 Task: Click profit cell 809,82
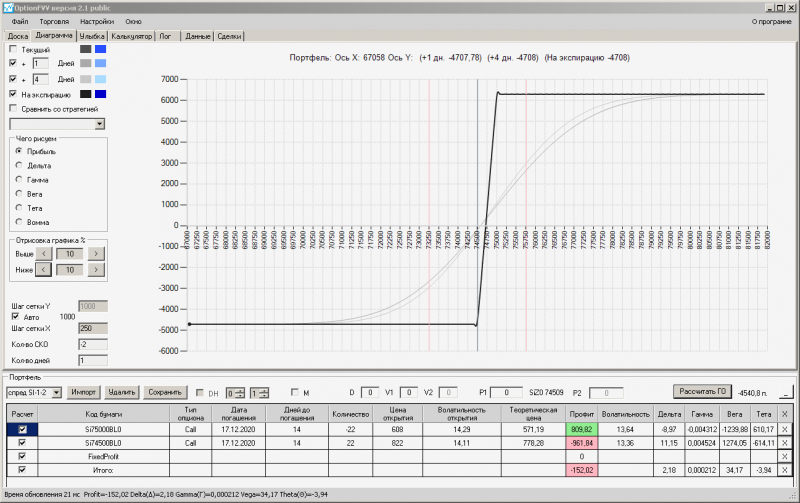(582, 430)
